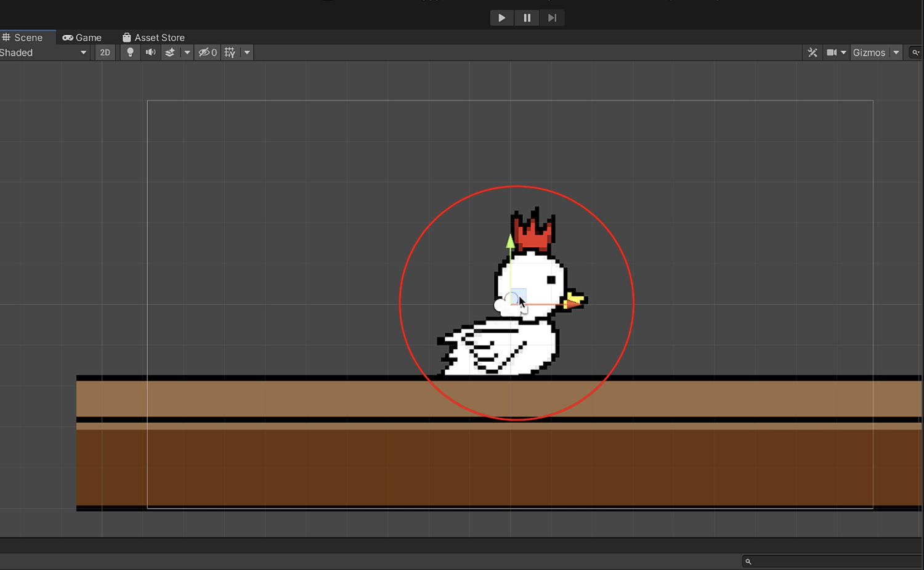This screenshot has width=924, height=570.
Task: Pause the game with the Pause button
Action: pos(527,18)
